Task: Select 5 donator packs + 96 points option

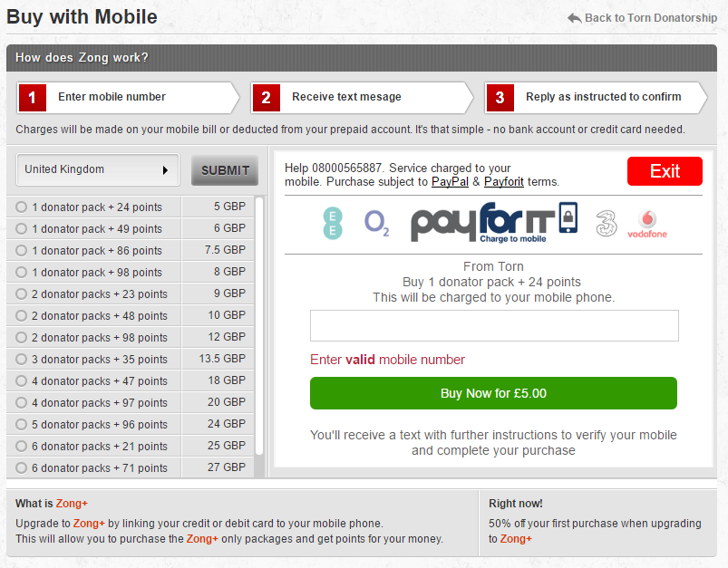Action: pos(22,425)
